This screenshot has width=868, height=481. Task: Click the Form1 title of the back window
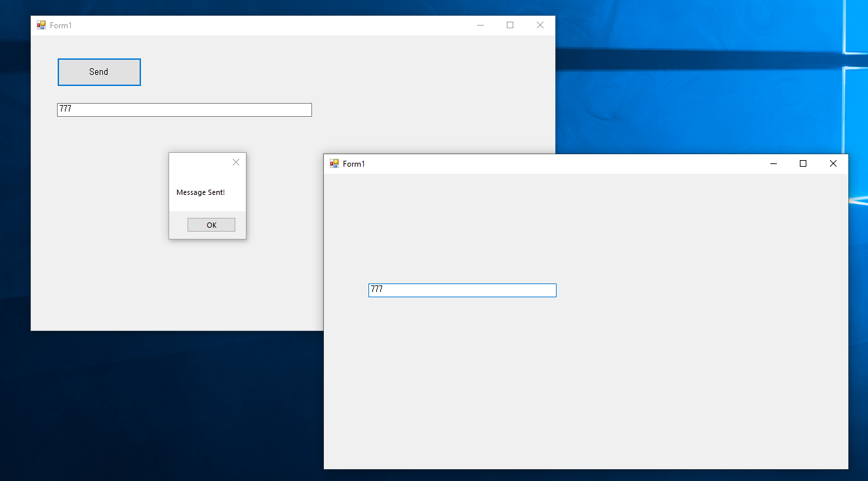tap(61, 26)
